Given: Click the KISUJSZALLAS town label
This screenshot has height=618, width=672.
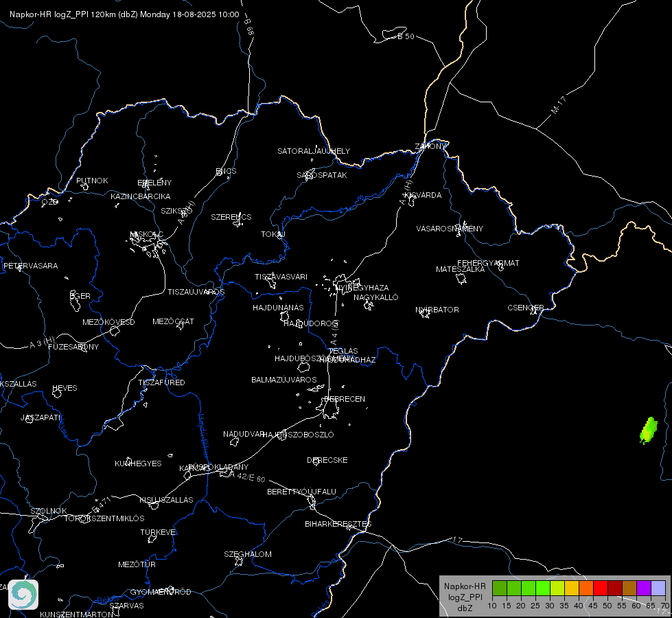Looking at the screenshot, I should click(x=166, y=500).
